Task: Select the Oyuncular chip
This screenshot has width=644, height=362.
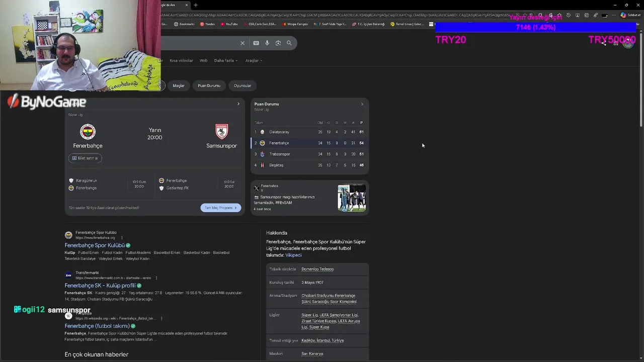Action: pos(243,86)
